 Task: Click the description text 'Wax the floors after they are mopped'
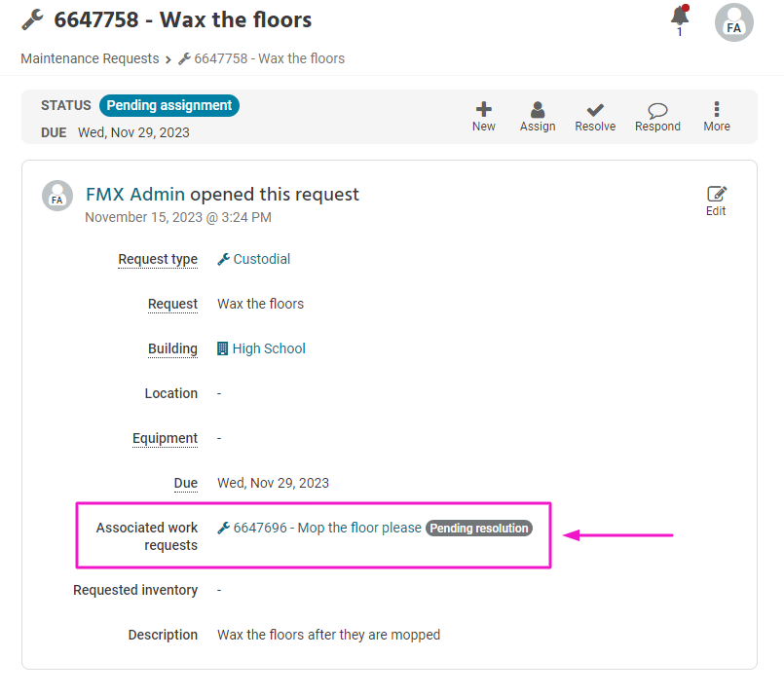coord(328,635)
